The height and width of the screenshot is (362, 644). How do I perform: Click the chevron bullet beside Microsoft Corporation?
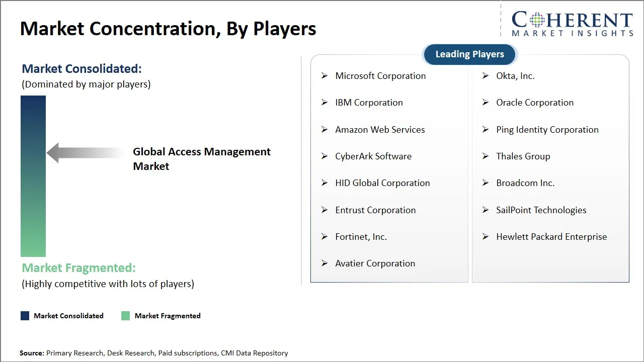pyautogui.click(x=325, y=75)
